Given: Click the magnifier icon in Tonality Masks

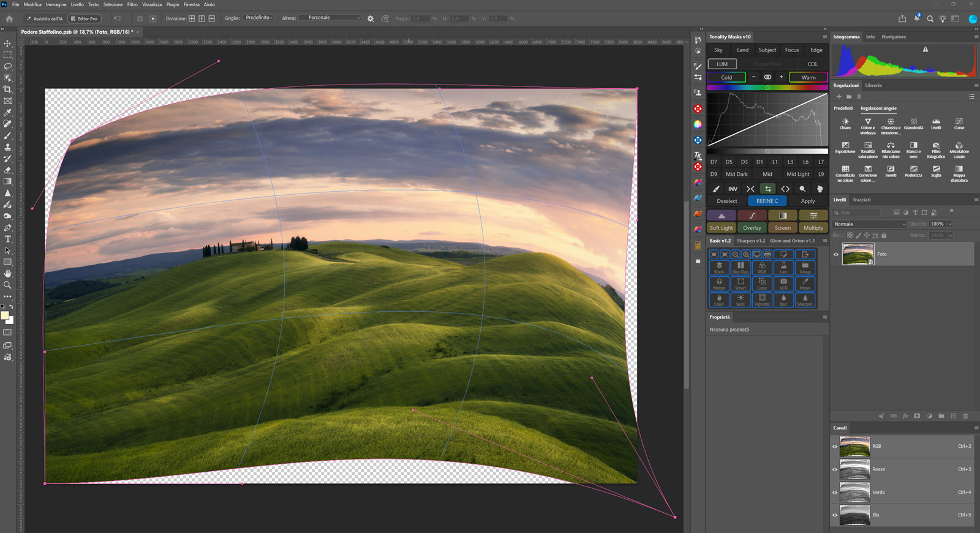Looking at the screenshot, I should (802, 189).
